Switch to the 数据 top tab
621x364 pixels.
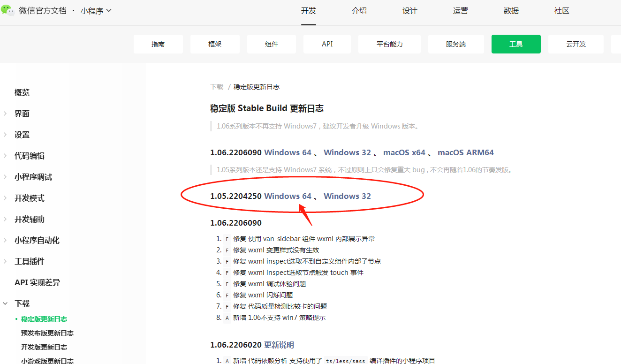[x=511, y=11]
